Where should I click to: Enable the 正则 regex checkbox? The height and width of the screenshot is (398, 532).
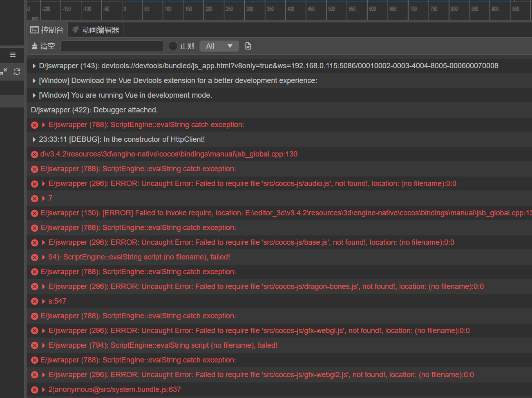173,46
